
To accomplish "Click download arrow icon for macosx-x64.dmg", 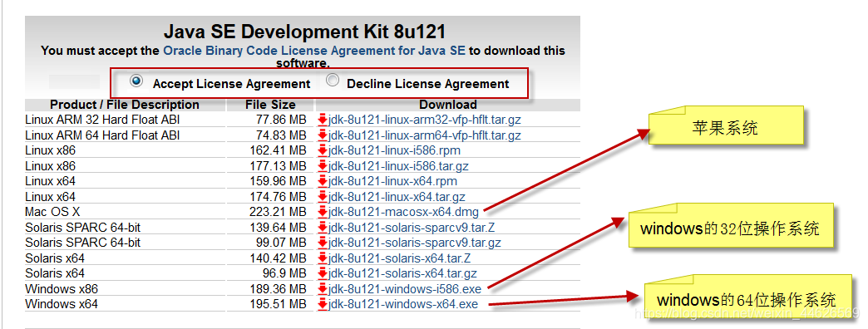I will (323, 212).
